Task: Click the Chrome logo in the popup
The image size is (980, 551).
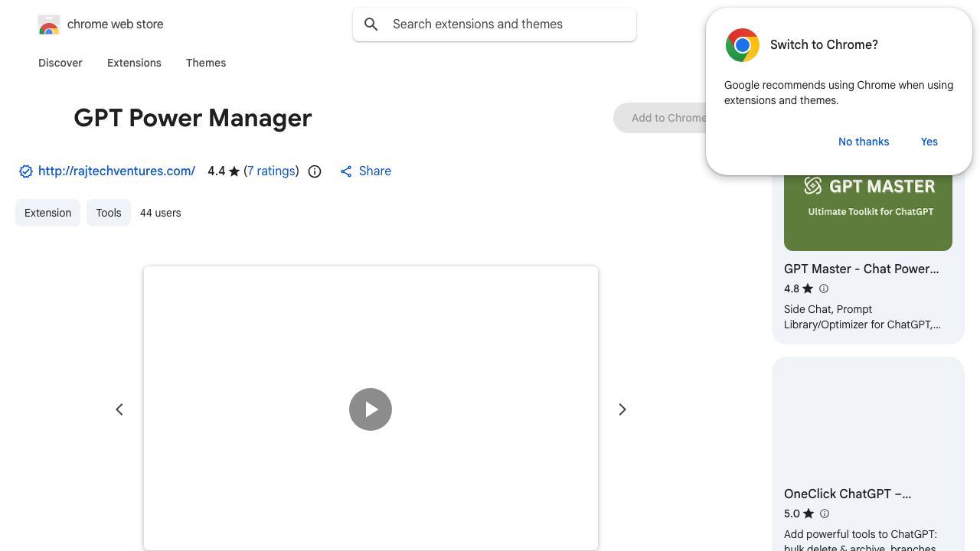Action: [x=743, y=45]
